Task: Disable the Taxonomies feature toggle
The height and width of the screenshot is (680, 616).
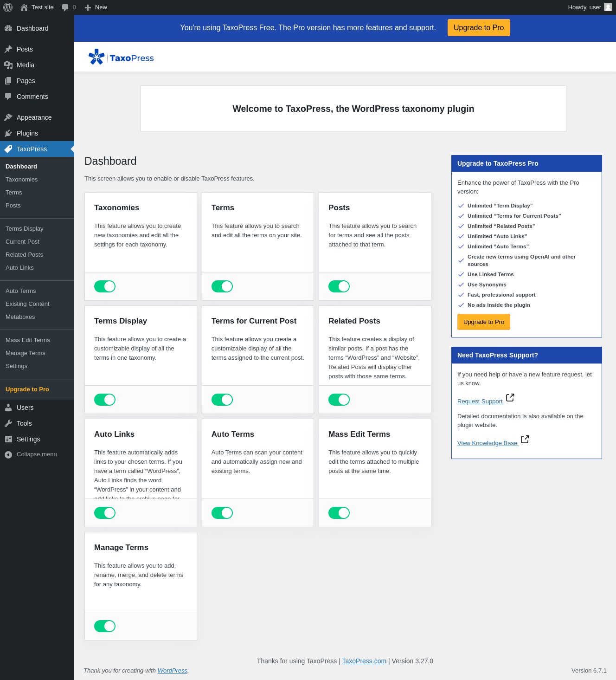Action: pyautogui.click(x=105, y=286)
